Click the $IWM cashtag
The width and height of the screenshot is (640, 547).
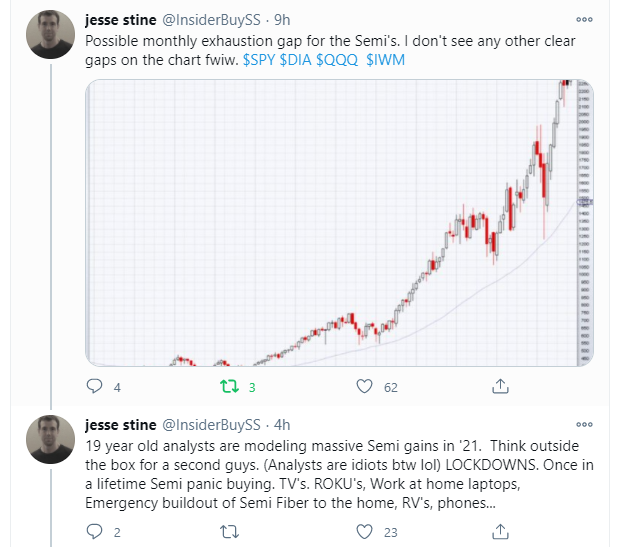click(x=386, y=58)
